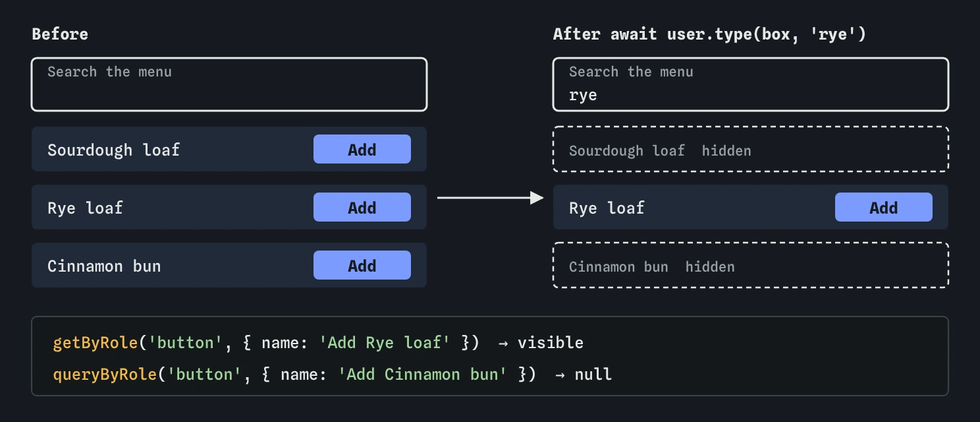
Task: Click the 'After await user.type(box, 'rye')' heading
Action: click(x=709, y=34)
